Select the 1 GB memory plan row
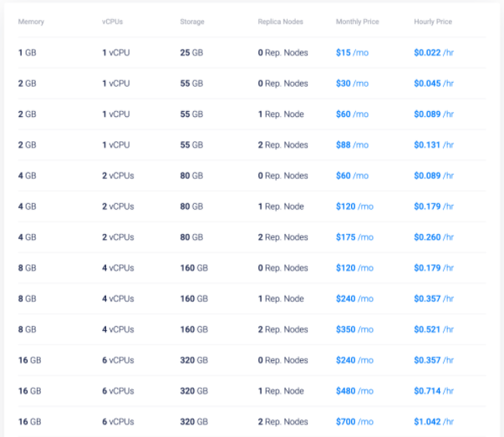The height and width of the screenshot is (437, 504). (x=252, y=53)
